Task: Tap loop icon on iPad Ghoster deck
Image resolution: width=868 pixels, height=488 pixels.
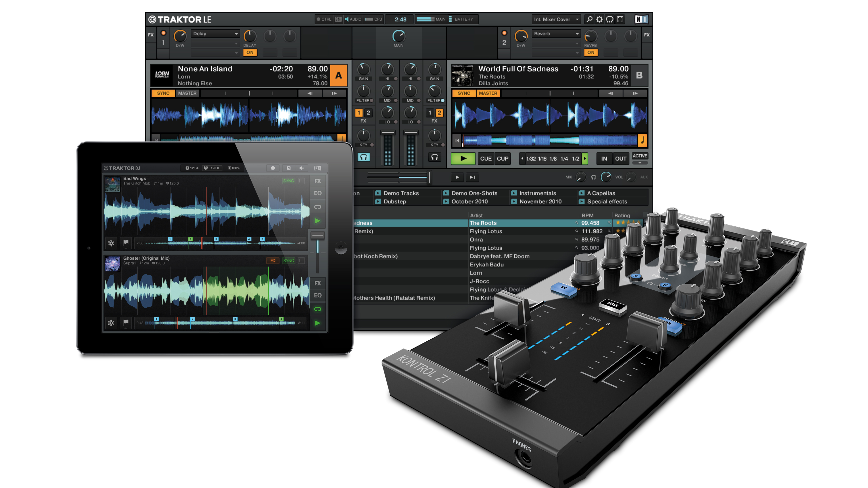Action: click(x=317, y=309)
